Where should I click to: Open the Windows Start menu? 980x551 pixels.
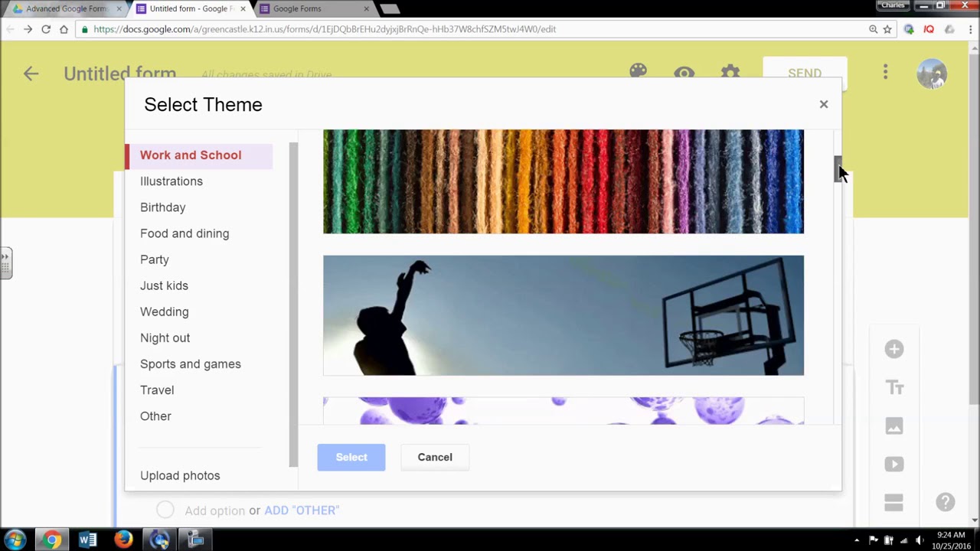(x=15, y=540)
